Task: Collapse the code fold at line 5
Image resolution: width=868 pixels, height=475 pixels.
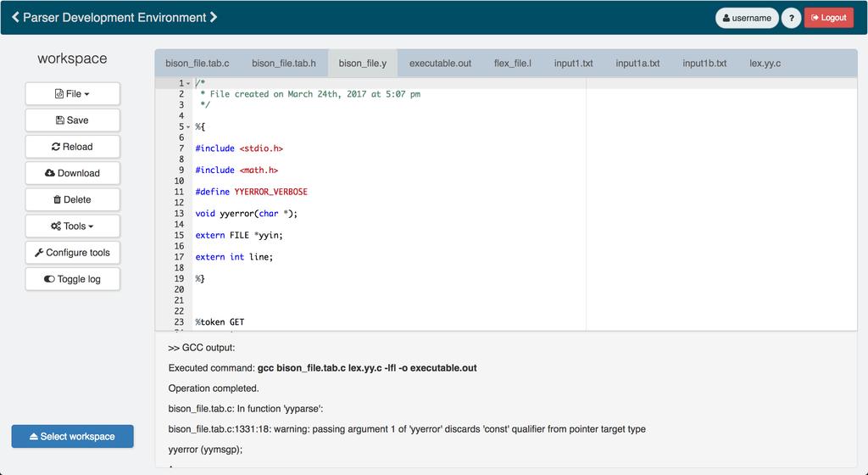Action: [x=188, y=126]
